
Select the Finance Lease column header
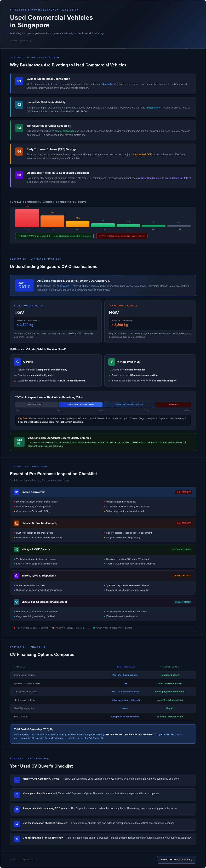pyautogui.click(x=170, y=666)
